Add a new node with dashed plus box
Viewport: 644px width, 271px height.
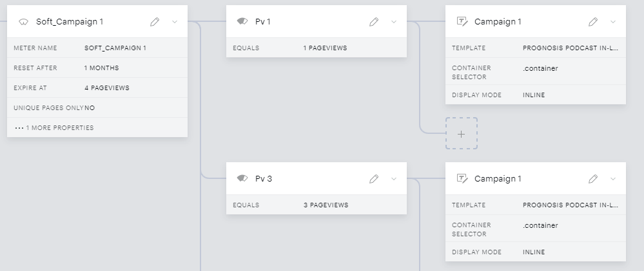461,134
